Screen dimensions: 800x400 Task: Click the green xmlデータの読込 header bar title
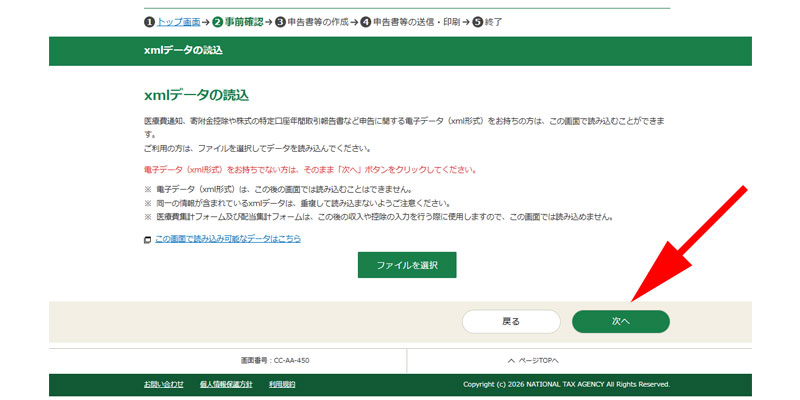tap(183, 51)
